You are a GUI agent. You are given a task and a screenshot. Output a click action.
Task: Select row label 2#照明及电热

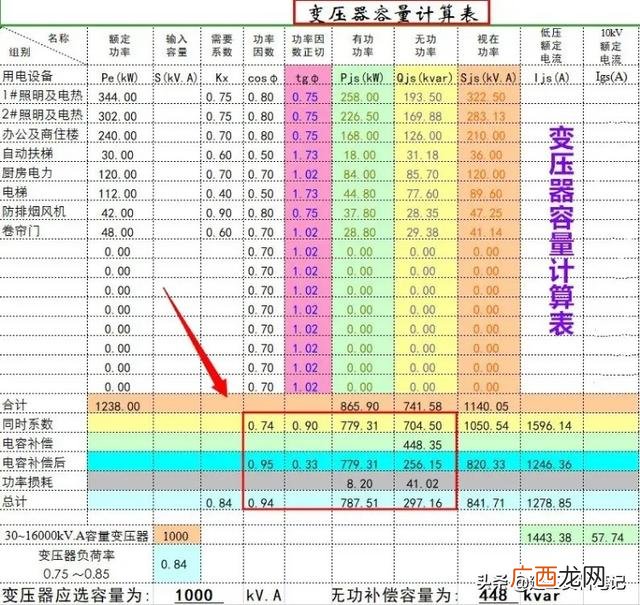(42, 115)
